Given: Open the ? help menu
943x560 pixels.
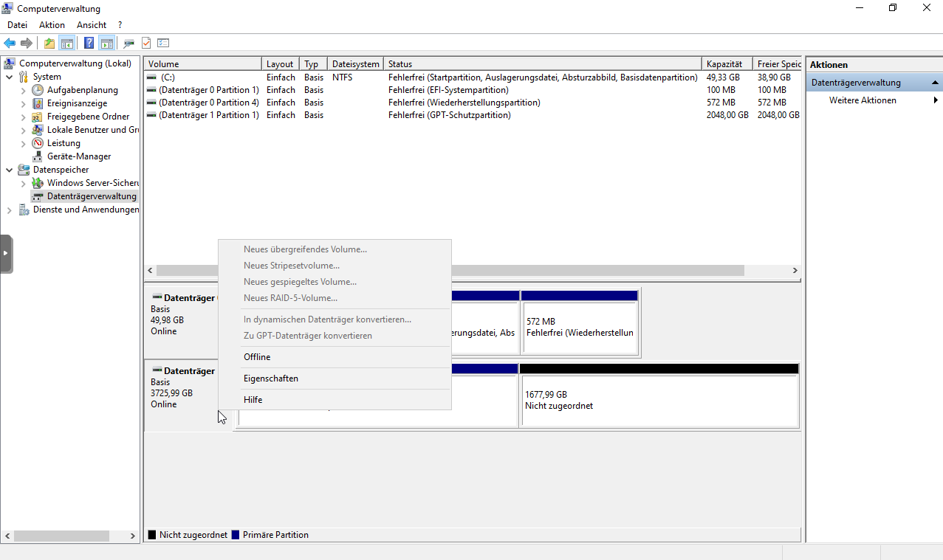Looking at the screenshot, I should point(120,25).
